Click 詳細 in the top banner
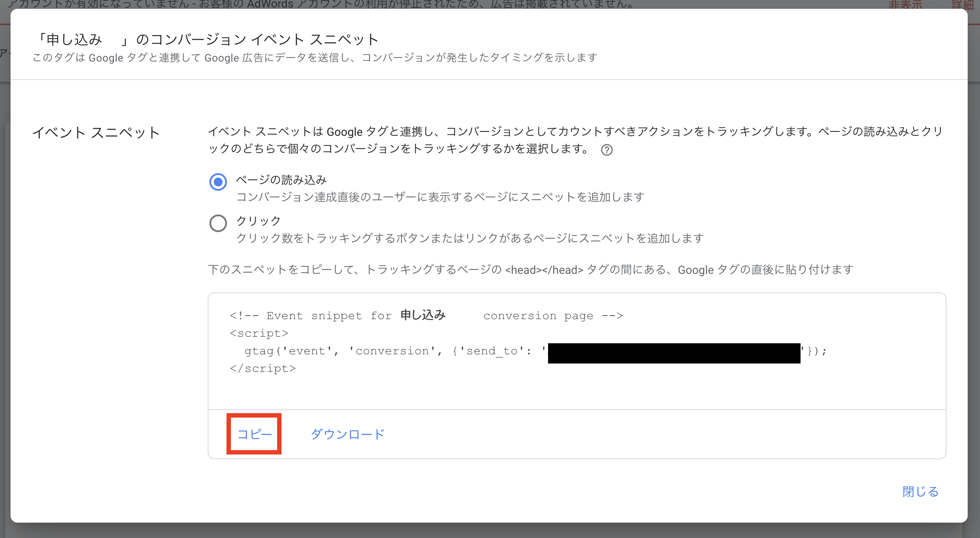 click(962, 4)
